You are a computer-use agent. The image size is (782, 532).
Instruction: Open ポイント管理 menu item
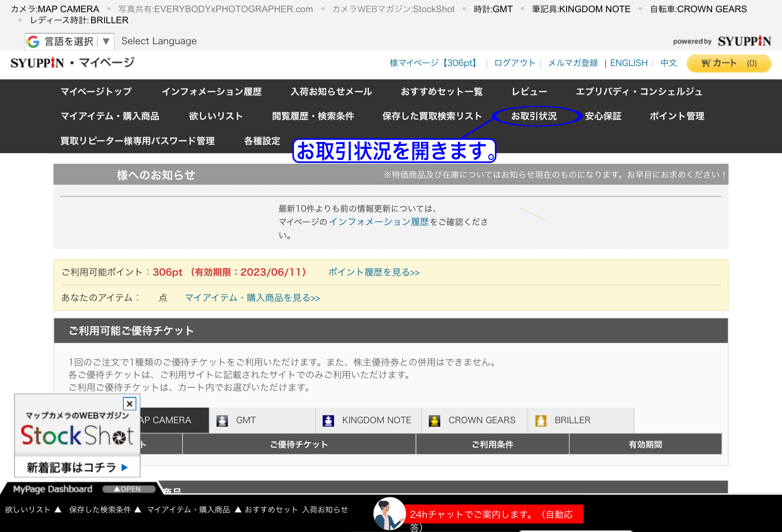click(x=677, y=116)
